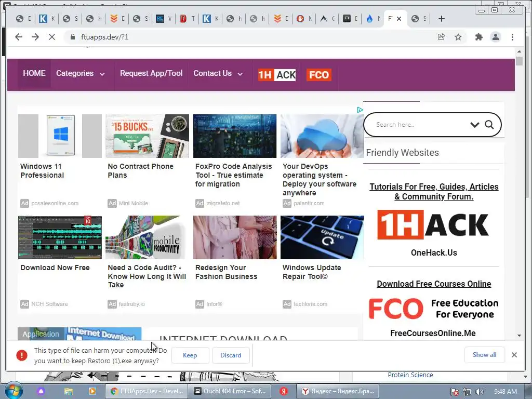
Task: Click the FCO Free Education banner
Action: tap(433, 309)
